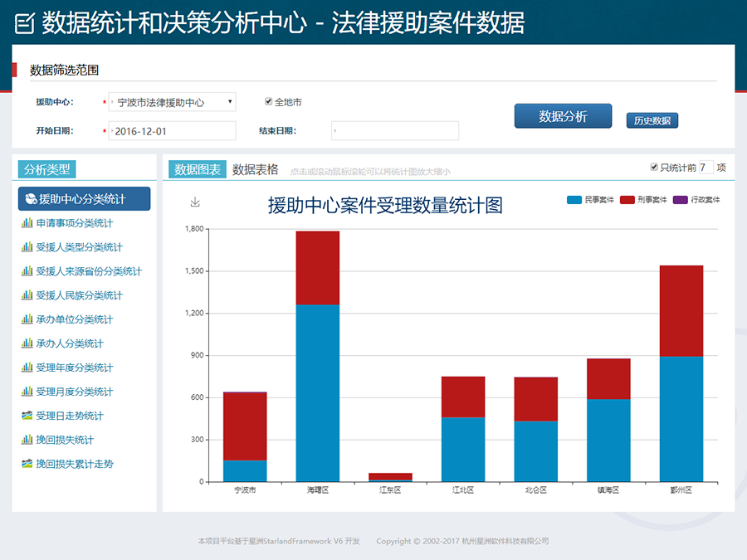Viewport: 747px width, 560px height.
Task: Click the red segment of the 海曙区 bar
Action: tap(318, 268)
